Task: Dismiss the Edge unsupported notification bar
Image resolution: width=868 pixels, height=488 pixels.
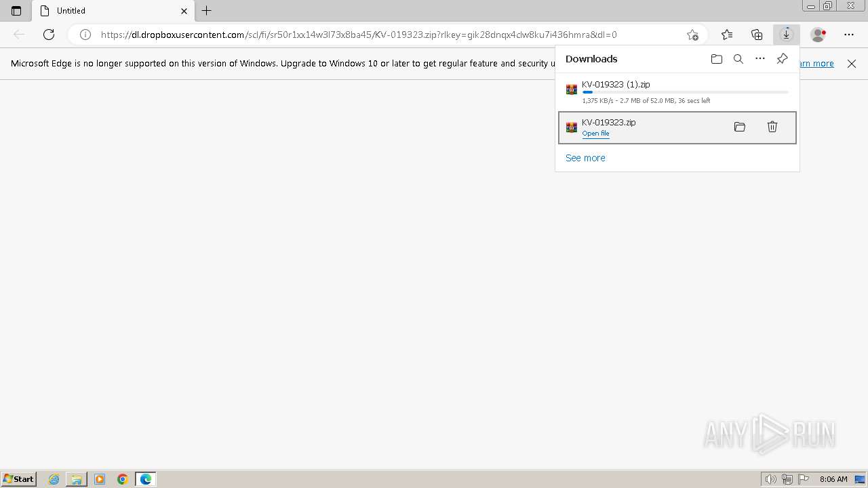Action: (852, 64)
